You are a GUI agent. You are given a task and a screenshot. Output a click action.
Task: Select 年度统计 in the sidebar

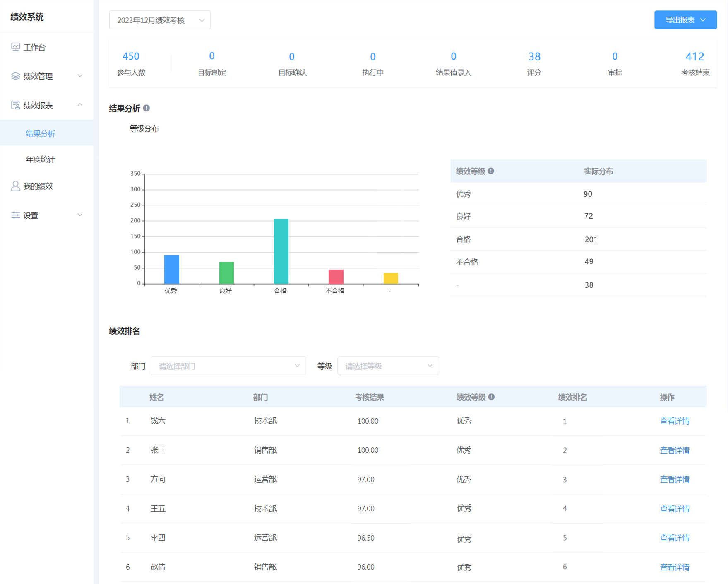(41, 159)
